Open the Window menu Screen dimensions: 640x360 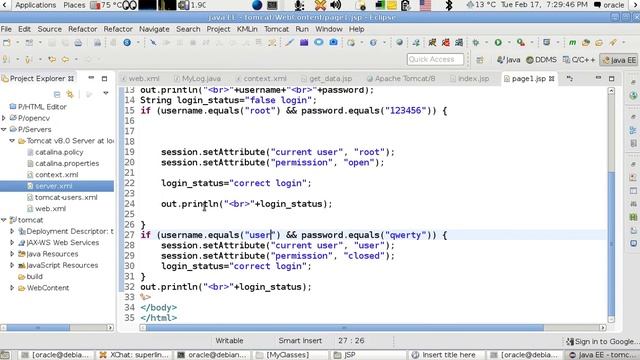(329, 29)
